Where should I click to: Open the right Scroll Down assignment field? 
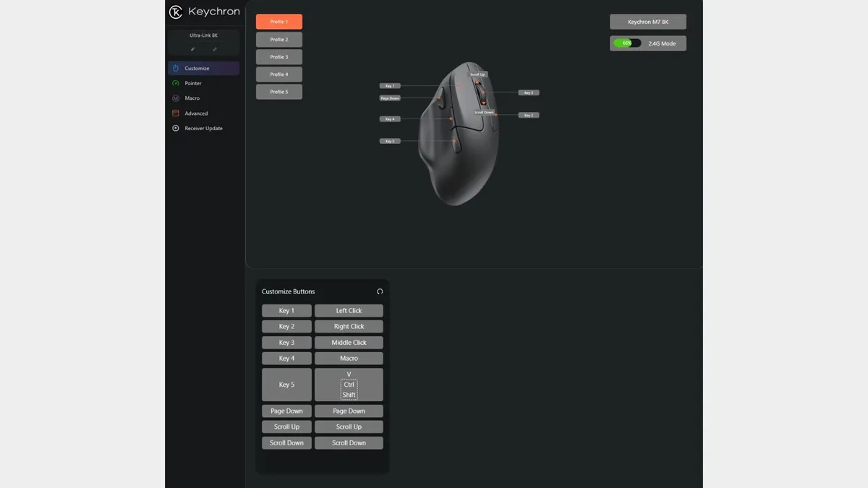click(x=349, y=443)
